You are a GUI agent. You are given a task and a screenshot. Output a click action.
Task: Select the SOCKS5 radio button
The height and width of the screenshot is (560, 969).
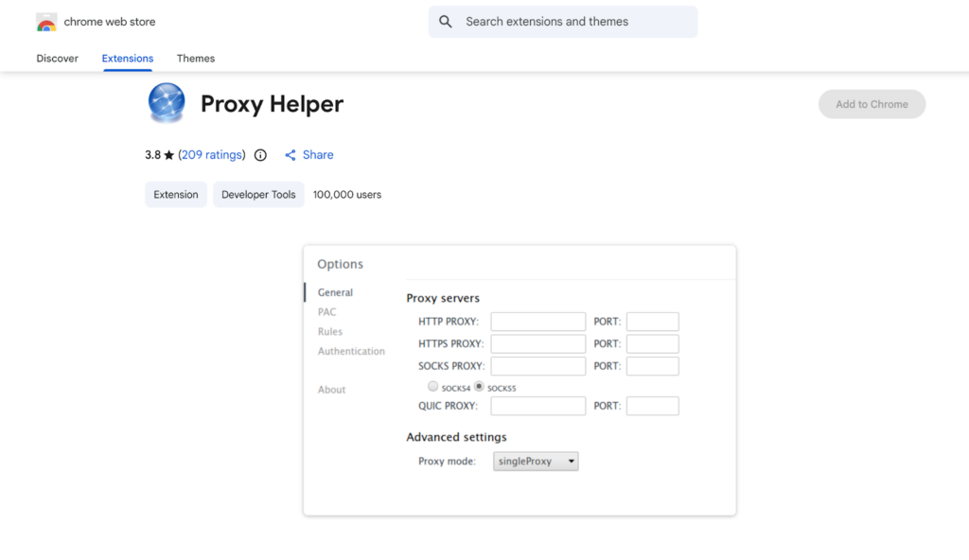pos(479,387)
